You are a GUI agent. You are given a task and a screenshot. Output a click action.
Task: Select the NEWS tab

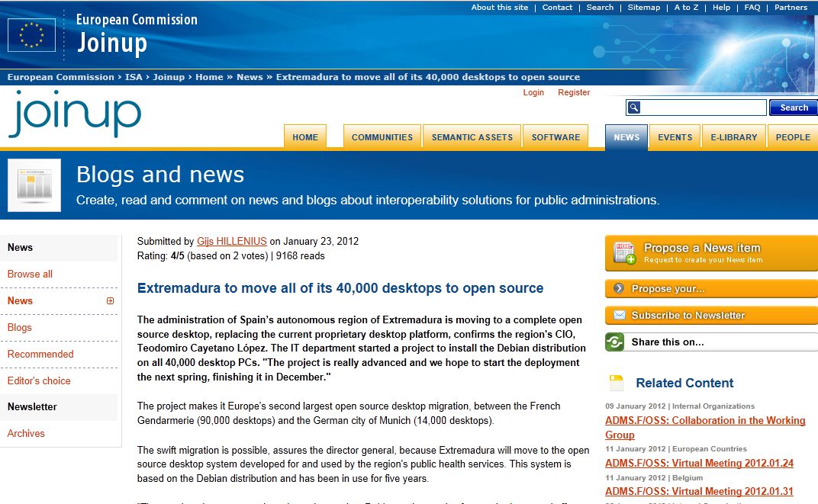click(626, 137)
